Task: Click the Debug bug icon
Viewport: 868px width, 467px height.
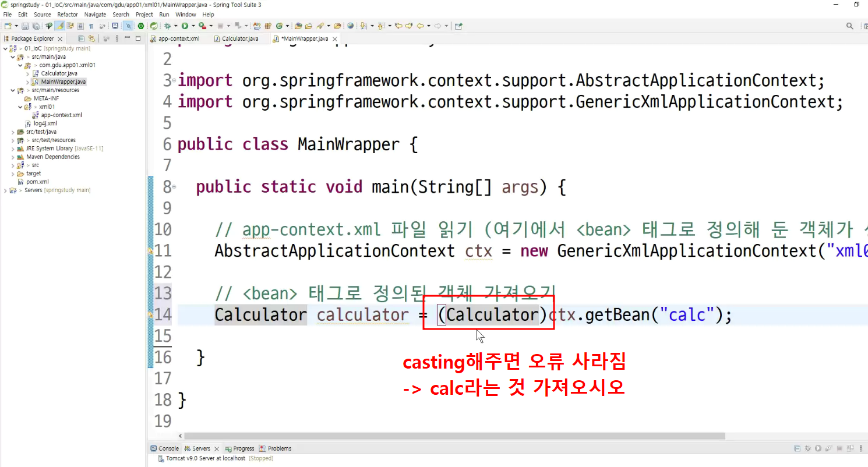Action: point(167,26)
